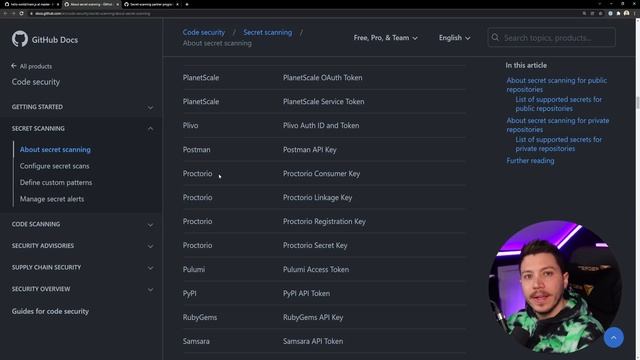Click the zoom magnifier icon in address bar
640x360 pixels.
[x=584, y=13]
